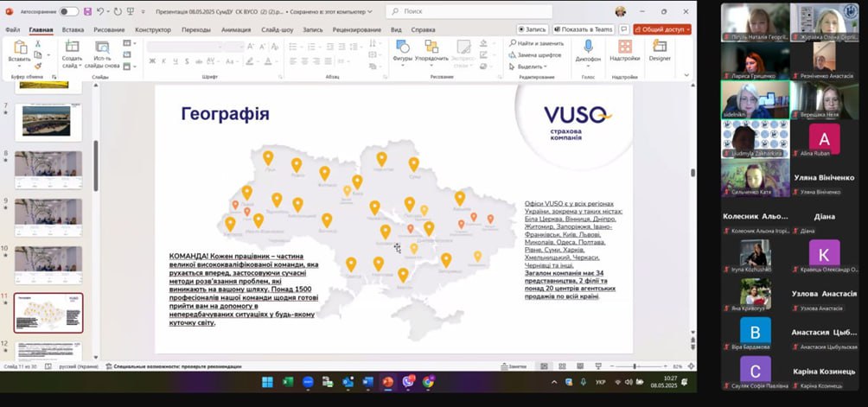Click the Format Painter brush icon
The image size is (868, 407).
pyautogui.click(x=38, y=66)
